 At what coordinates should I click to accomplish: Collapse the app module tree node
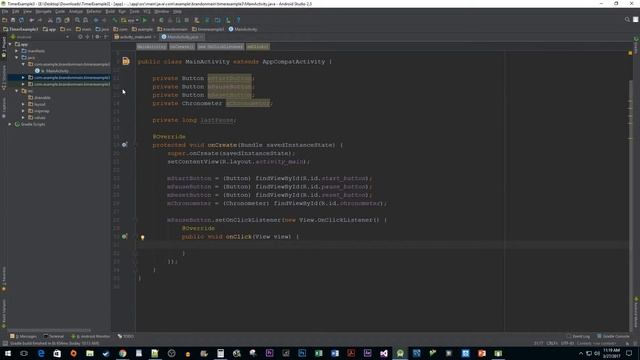pyautogui.click(x=10, y=44)
